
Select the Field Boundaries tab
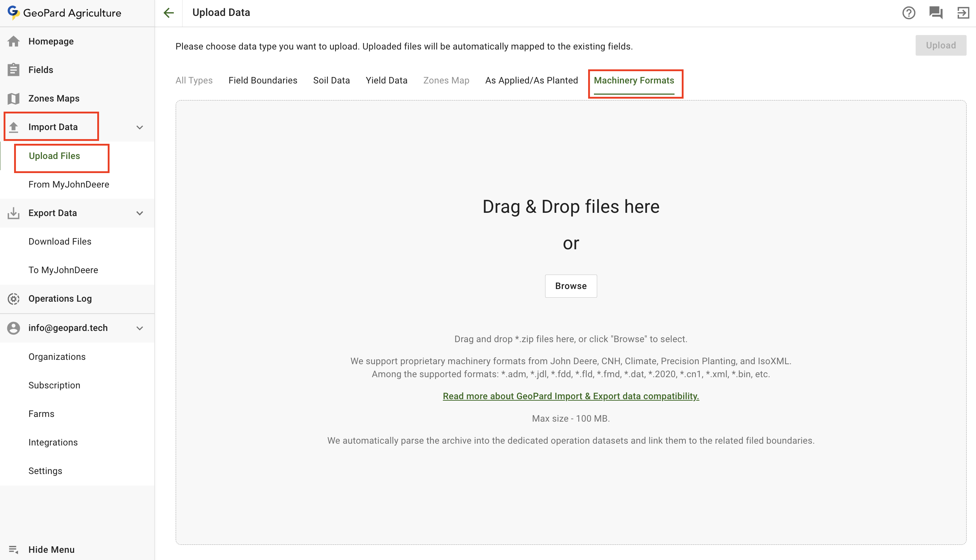click(x=263, y=80)
